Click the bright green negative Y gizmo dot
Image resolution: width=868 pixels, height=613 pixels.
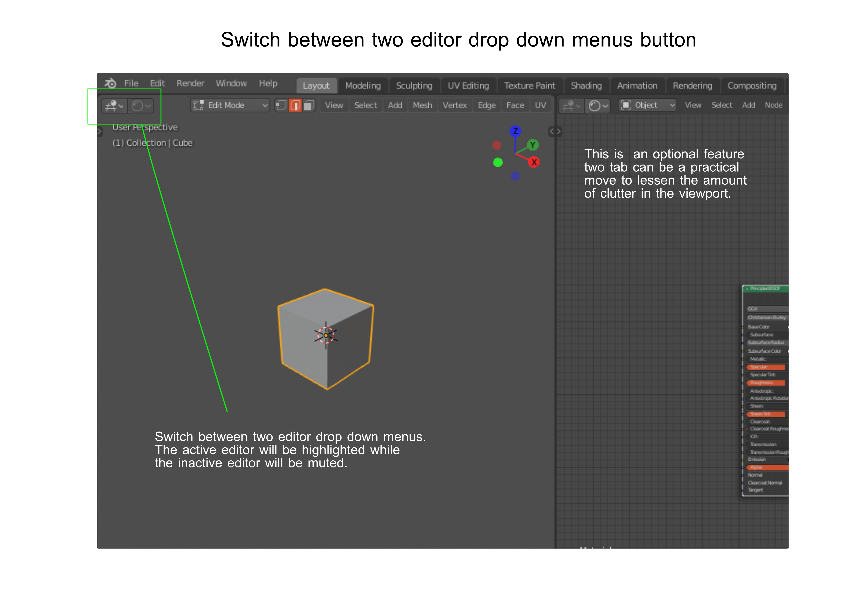[498, 162]
